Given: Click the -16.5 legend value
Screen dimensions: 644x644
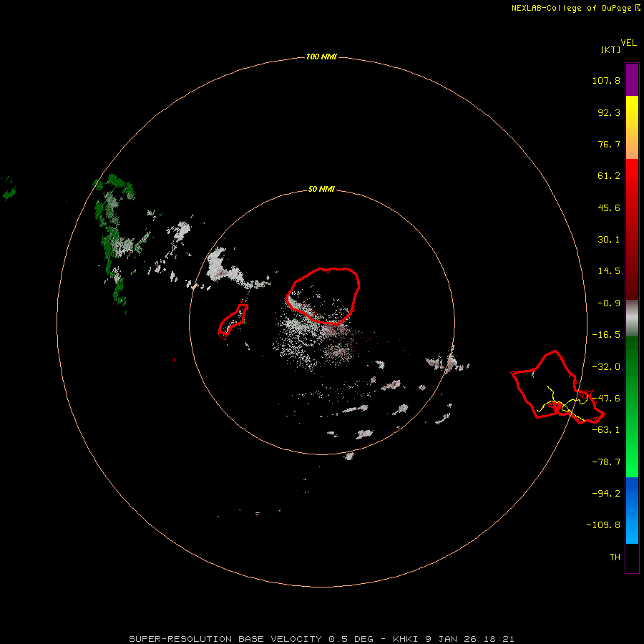Looking at the screenshot, I should [606, 335].
